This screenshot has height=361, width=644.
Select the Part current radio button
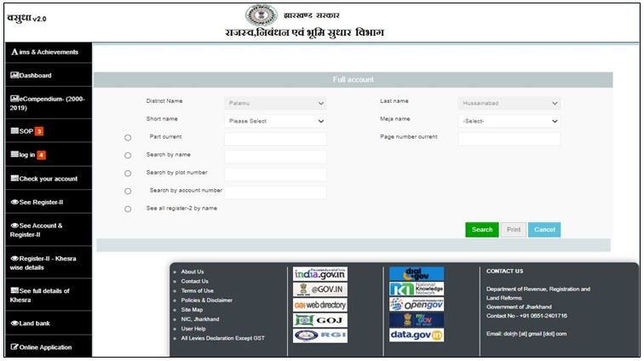click(x=128, y=137)
